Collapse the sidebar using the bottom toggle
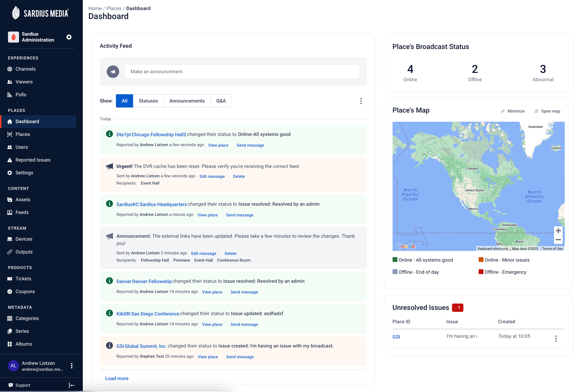The height and width of the screenshot is (392, 580). (71, 385)
